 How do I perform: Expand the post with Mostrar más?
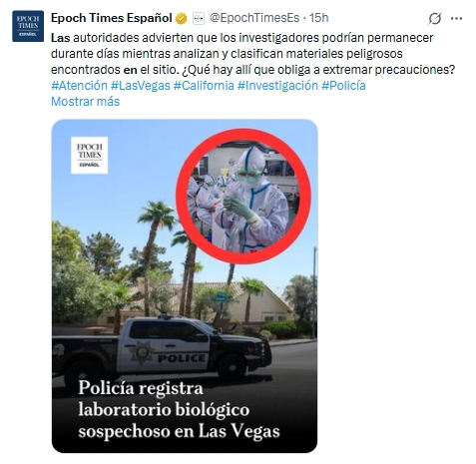click(x=85, y=102)
